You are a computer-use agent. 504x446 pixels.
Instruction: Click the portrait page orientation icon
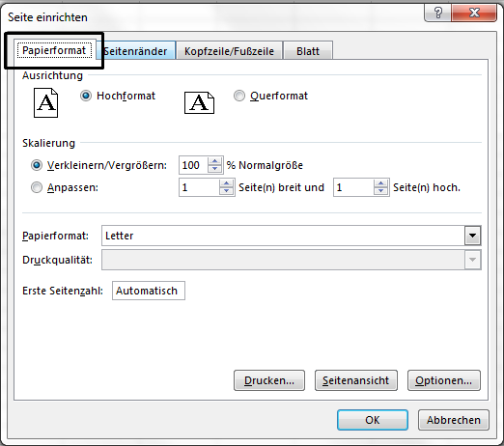point(46,103)
